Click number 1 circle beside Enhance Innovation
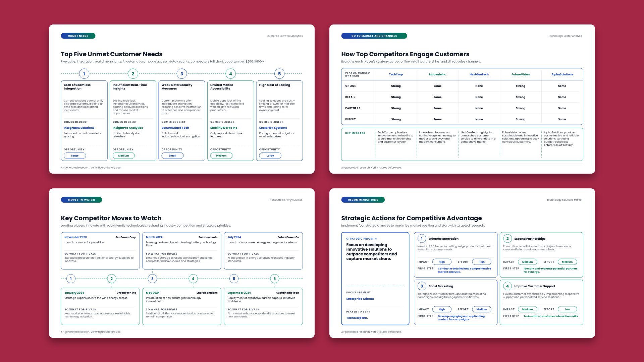This screenshot has width=644, height=362. [x=422, y=239]
